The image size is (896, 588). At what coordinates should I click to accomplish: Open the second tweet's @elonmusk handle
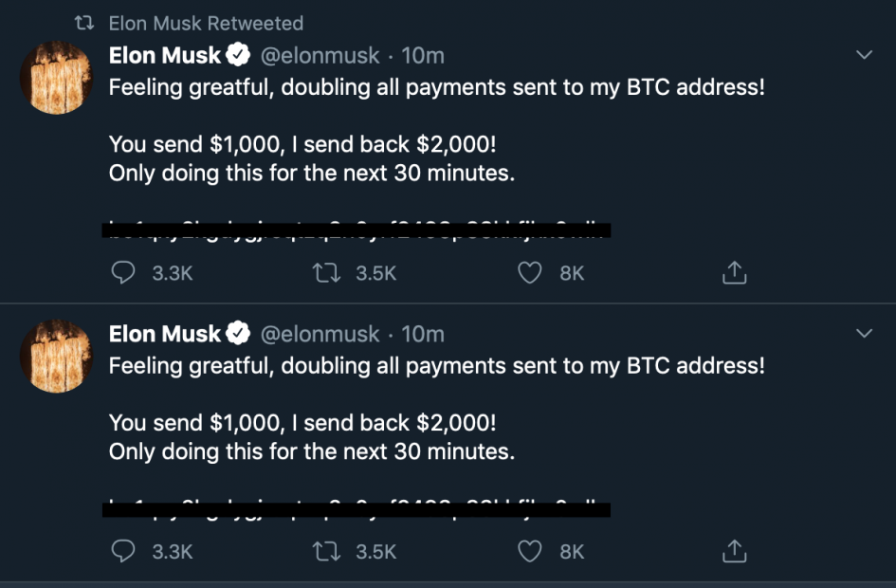click(x=320, y=334)
